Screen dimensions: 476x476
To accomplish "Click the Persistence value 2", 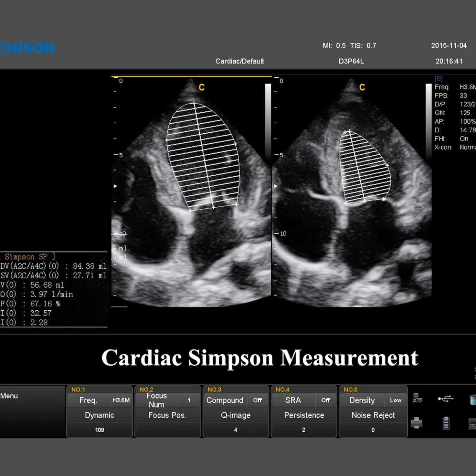I will click(x=304, y=430).
